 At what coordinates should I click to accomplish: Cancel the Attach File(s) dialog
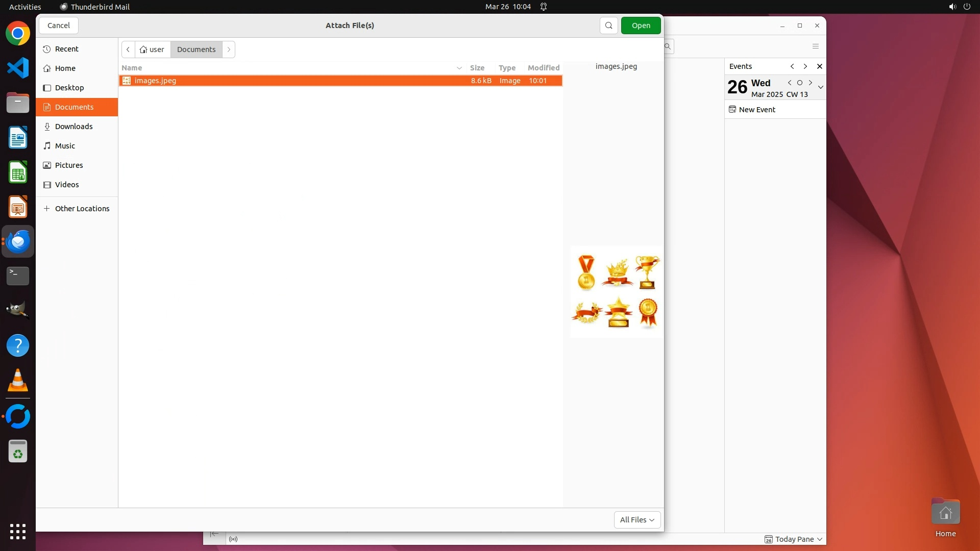59,26
